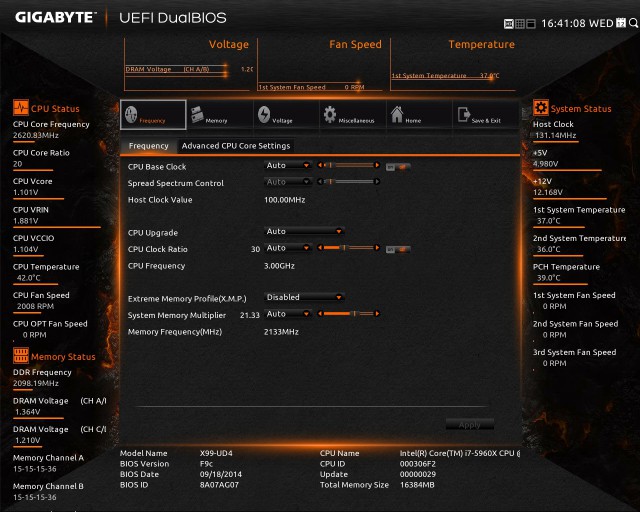Click the BIOS Version F9c value
This screenshot has height=512, width=640.
[206, 464]
